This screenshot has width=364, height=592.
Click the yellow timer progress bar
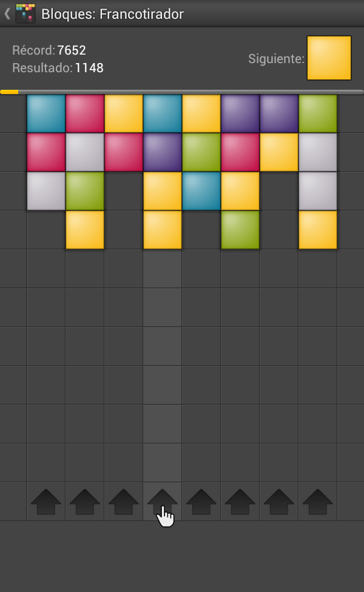(x=10, y=92)
